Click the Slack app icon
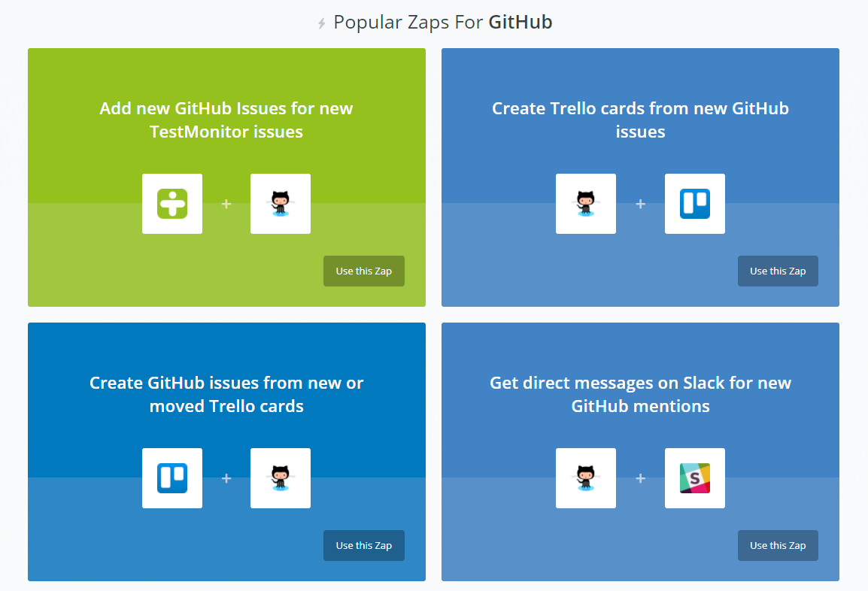This screenshot has width=868, height=591. pos(695,478)
